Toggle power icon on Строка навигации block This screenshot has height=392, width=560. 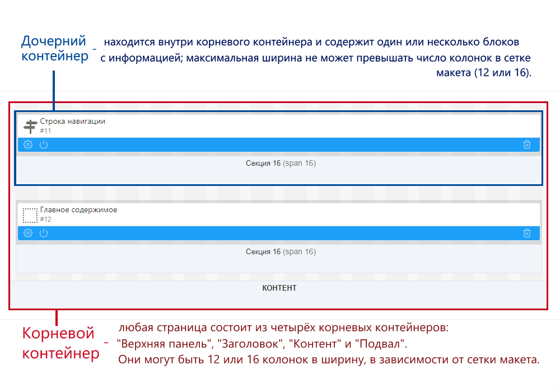pos(44,145)
